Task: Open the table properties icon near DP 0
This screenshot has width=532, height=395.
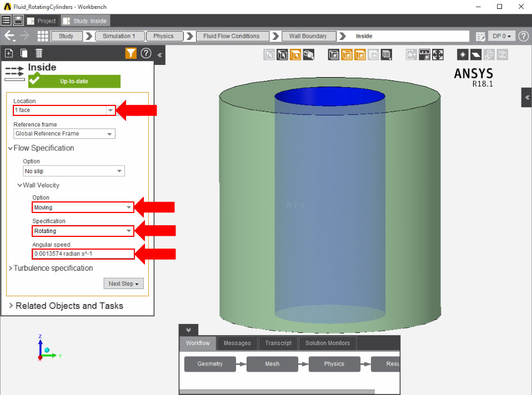Action: [480, 36]
